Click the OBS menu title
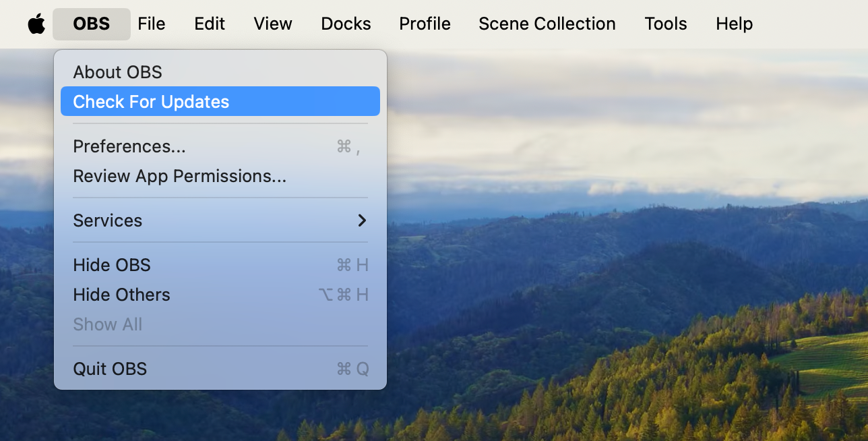This screenshot has width=868, height=441. [91, 24]
